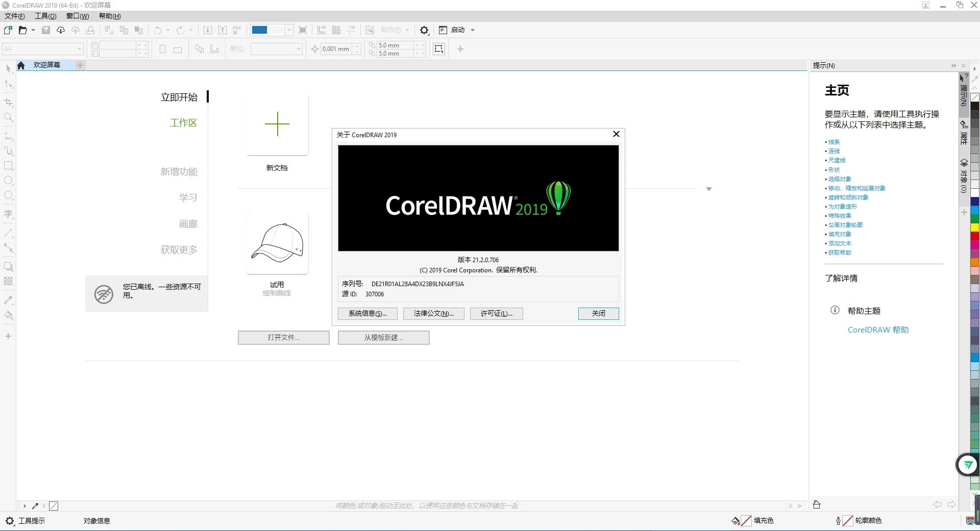Select the Rectangle tool
This screenshot has width=980, height=531.
tap(8, 165)
